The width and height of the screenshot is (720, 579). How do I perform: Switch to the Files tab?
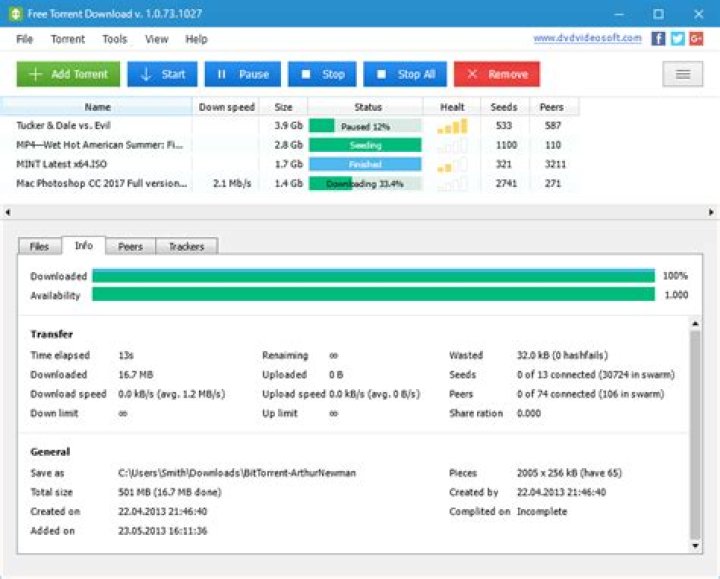[x=39, y=247]
